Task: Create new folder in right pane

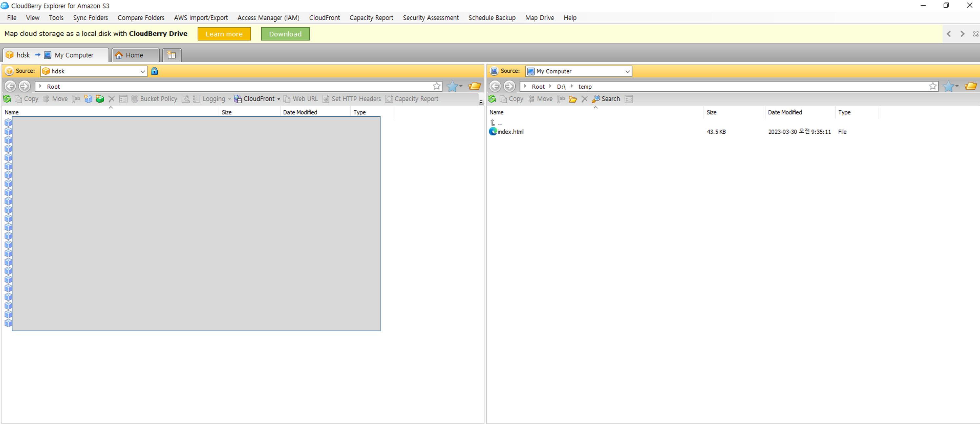Action: [x=573, y=99]
